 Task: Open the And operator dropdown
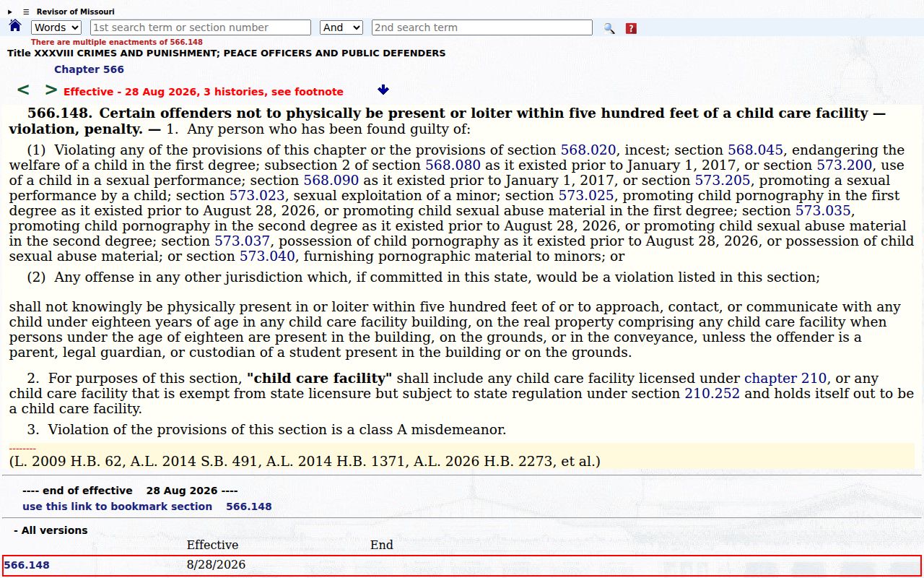pos(341,27)
